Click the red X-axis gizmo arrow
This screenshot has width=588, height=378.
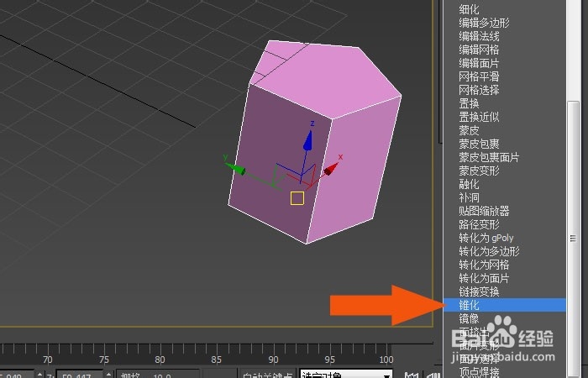tap(331, 169)
